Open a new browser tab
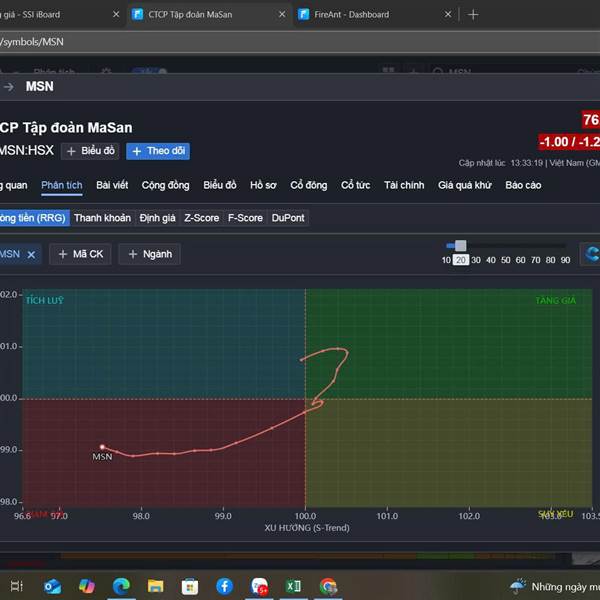The height and width of the screenshot is (600, 600). 473,15
